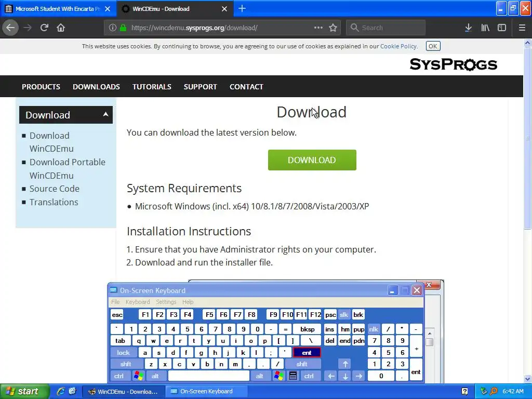532x399 pixels.
Task: Click the highlighted ent key
Action: coord(307,353)
